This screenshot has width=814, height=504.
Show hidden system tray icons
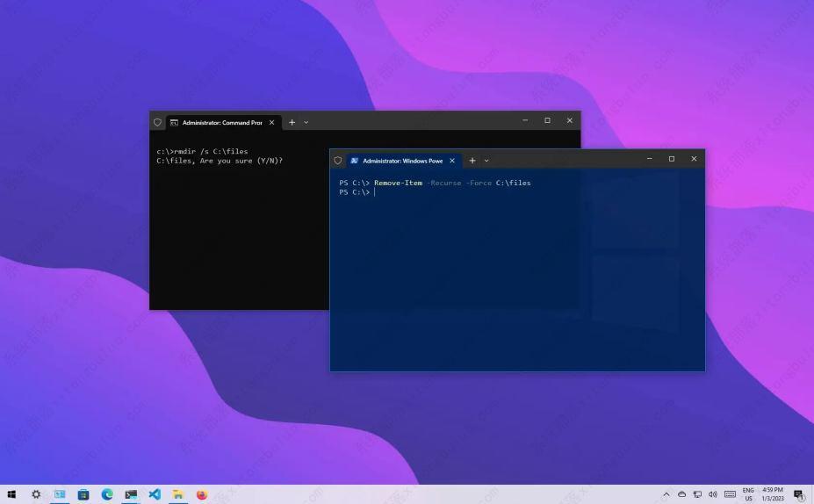click(666, 494)
